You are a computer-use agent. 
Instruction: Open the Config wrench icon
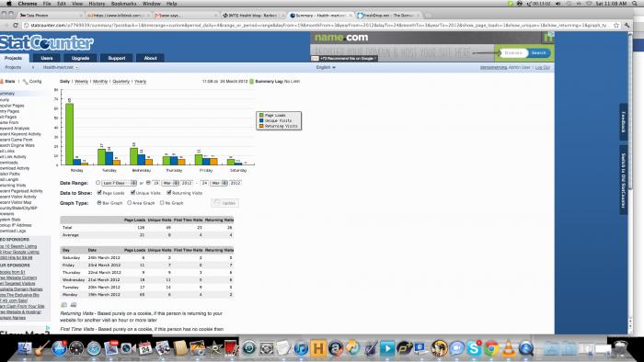click(25, 82)
